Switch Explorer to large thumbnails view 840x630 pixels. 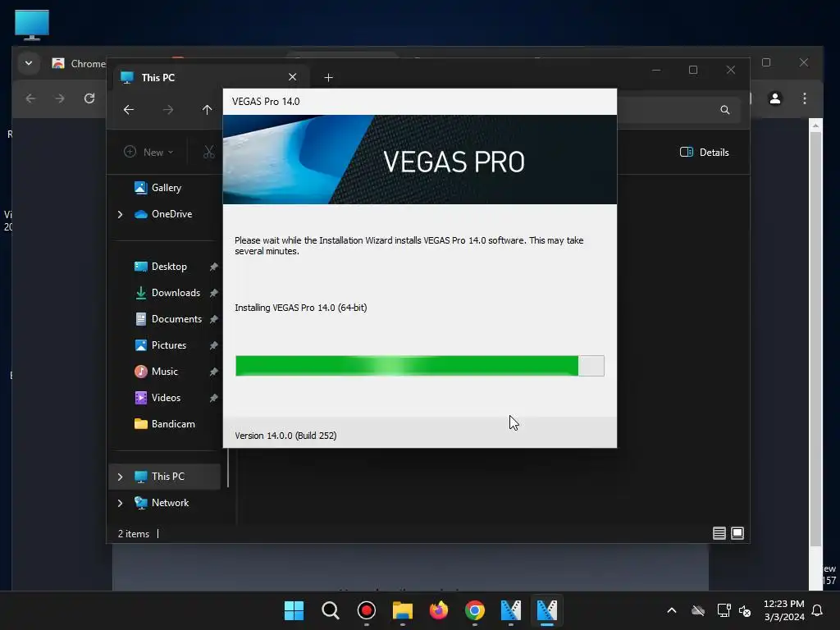pos(737,533)
